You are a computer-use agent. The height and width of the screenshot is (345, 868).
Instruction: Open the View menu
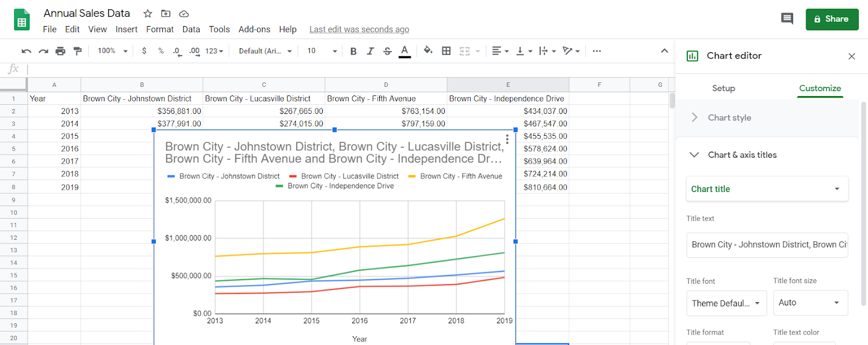click(98, 29)
